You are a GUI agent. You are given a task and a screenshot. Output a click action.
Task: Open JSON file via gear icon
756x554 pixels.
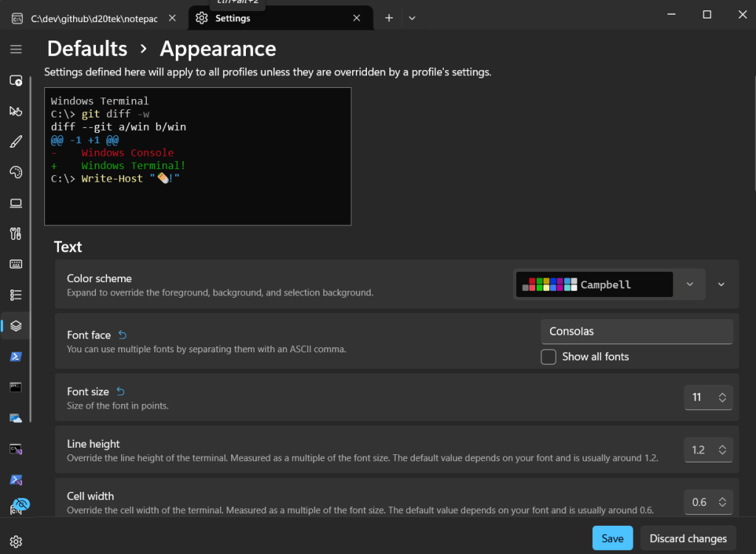16,541
